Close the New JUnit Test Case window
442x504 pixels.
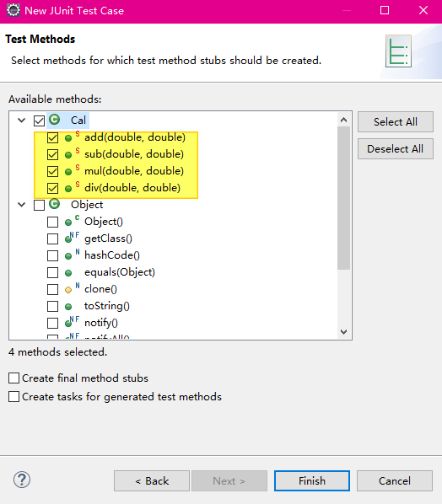(423, 10)
